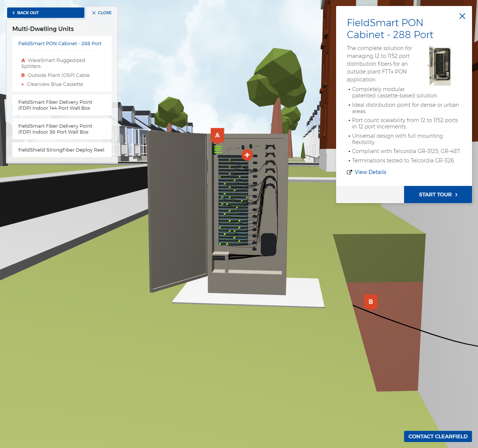This screenshot has height=448, width=478.
Task: Click the Start Tour button
Action: coord(438,195)
